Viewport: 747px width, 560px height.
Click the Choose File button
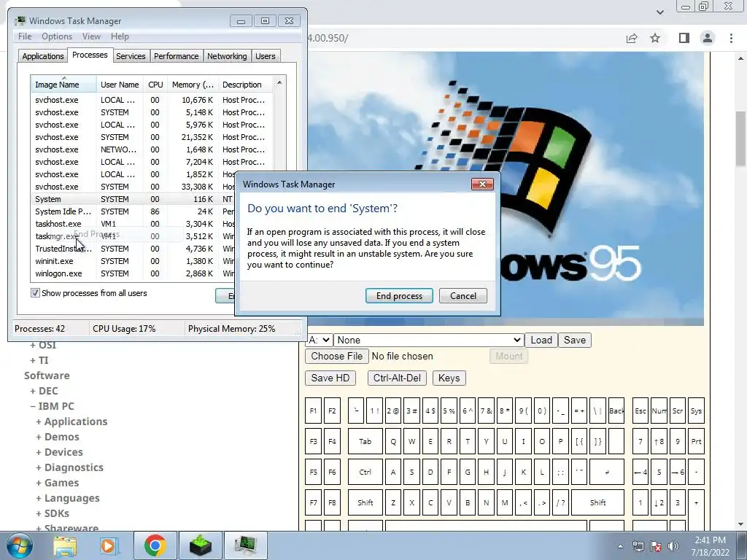[337, 356]
